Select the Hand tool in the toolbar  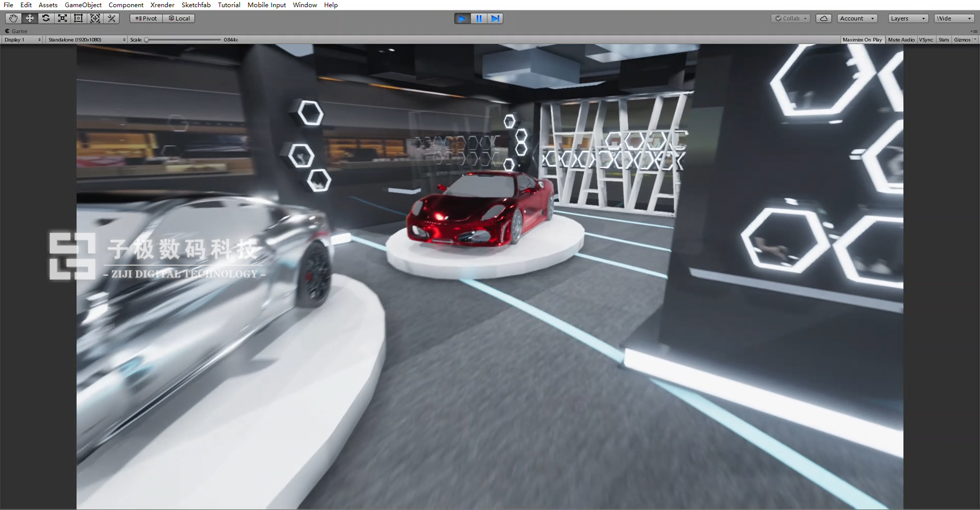point(12,18)
